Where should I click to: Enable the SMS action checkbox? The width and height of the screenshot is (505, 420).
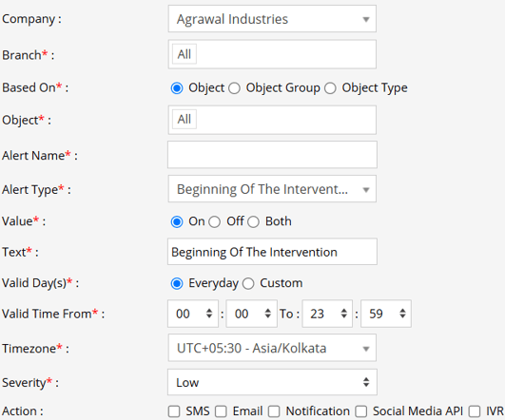[174, 411]
